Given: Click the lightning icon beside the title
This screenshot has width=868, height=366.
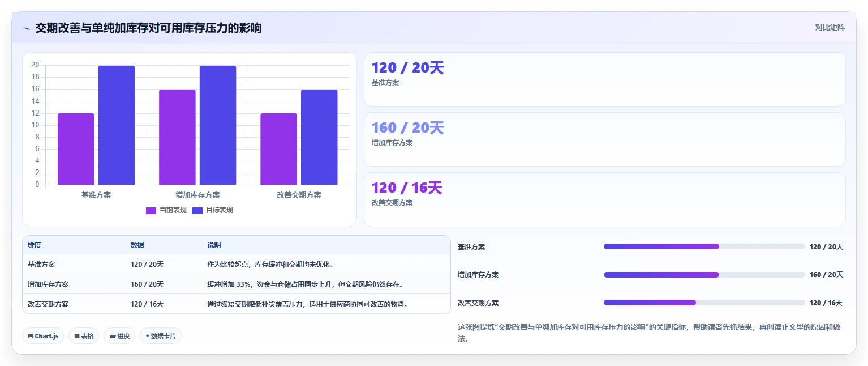Looking at the screenshot, I should (x=27, y=28).
